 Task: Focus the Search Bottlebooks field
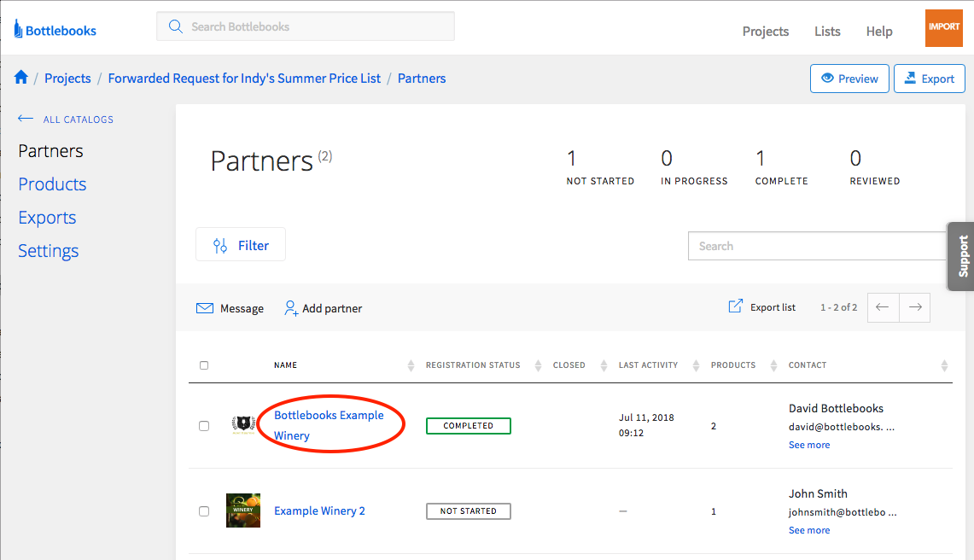tap(305, 26)
